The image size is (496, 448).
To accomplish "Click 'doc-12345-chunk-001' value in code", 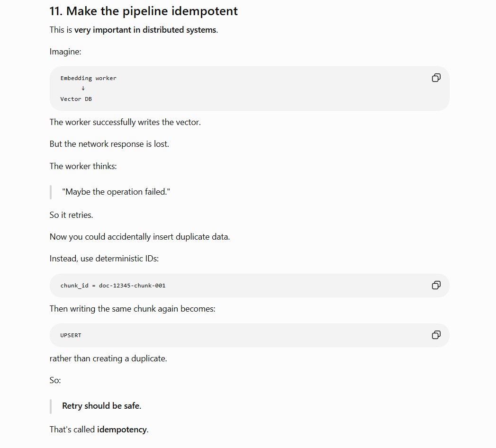I will (x=132, y=286).
